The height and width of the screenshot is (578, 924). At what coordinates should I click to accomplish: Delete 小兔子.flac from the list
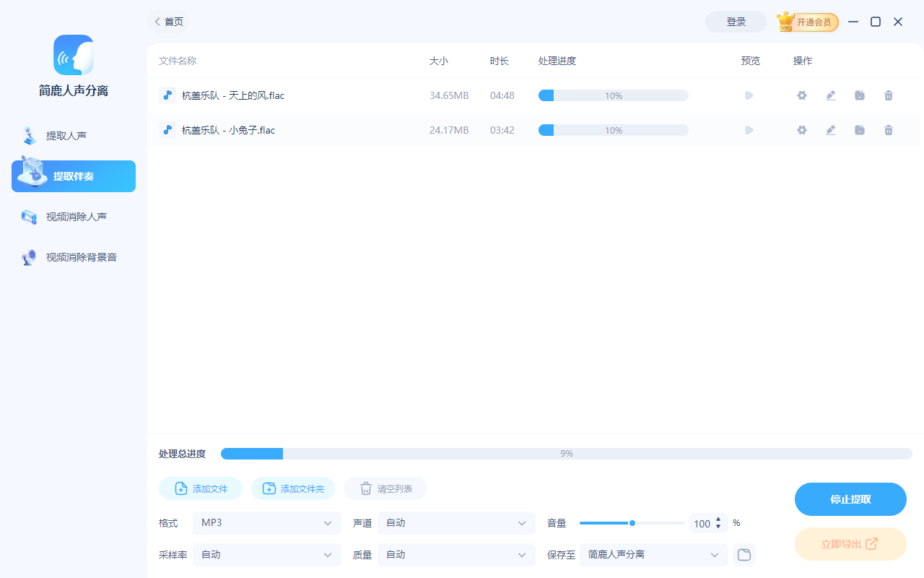tap(888, 130)
